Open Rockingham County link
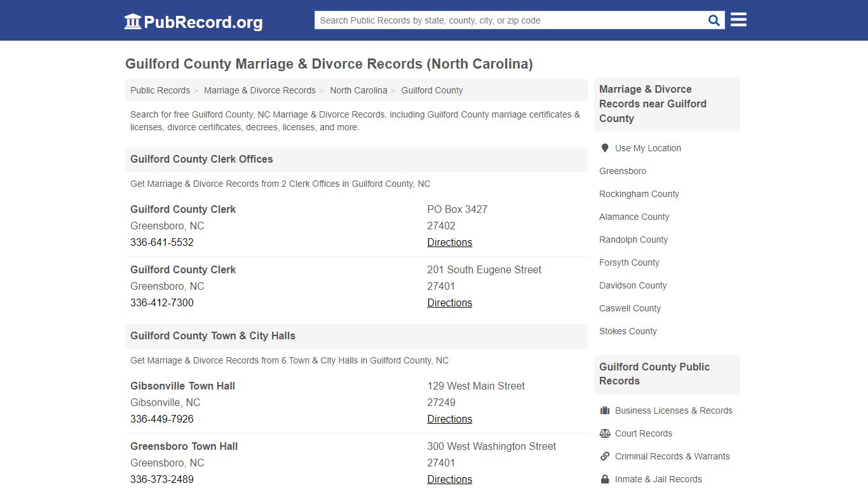The height and width of the screenshot is (488, 868). (x=639, y=194)
